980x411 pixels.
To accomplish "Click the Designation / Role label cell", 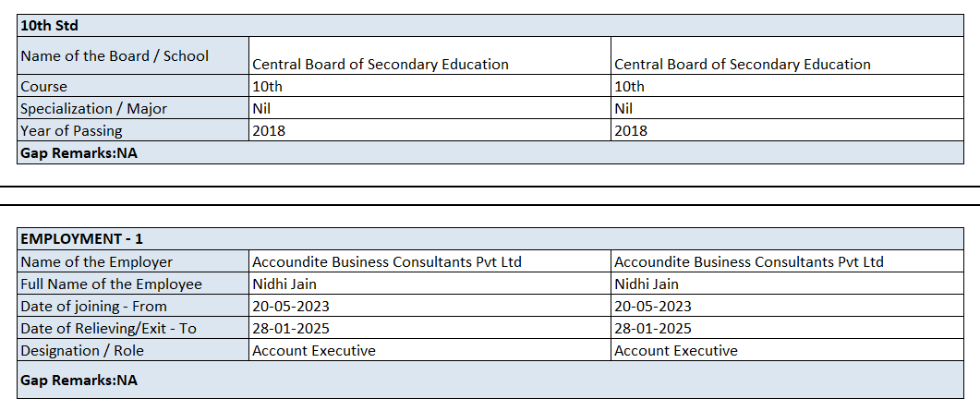I will (x=82, y=351).
